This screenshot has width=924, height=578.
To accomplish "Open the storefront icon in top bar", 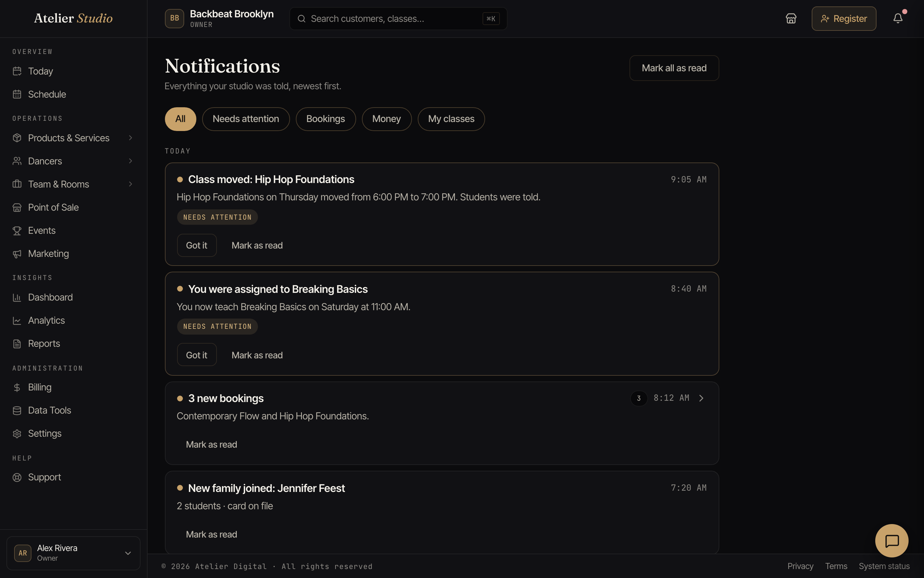I will [x=791, y=18].
